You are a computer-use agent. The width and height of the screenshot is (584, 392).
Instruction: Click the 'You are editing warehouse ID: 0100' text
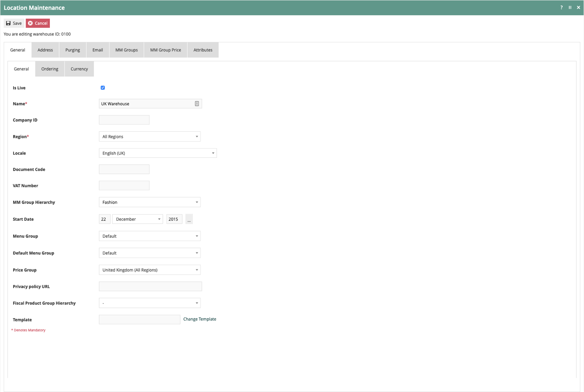tap(37, 34)
